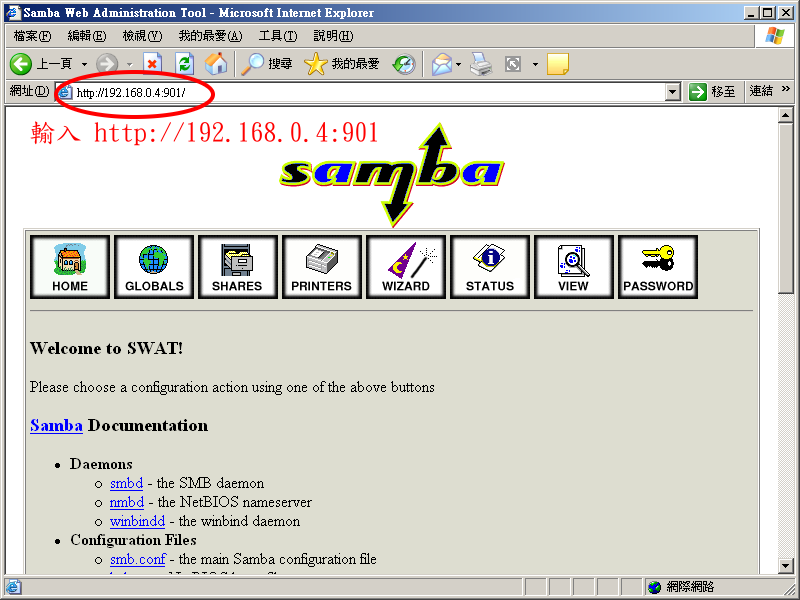Open the VIEW config icon
The height and width of the screenshot is (600, 800).
click(573, 267)
